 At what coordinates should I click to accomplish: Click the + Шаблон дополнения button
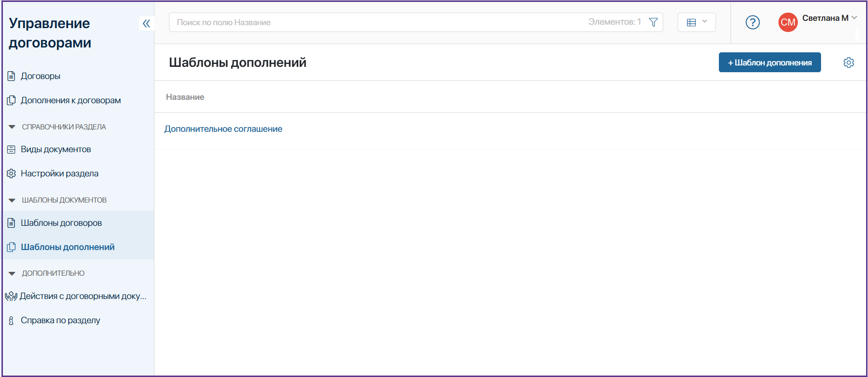[770, 63]
